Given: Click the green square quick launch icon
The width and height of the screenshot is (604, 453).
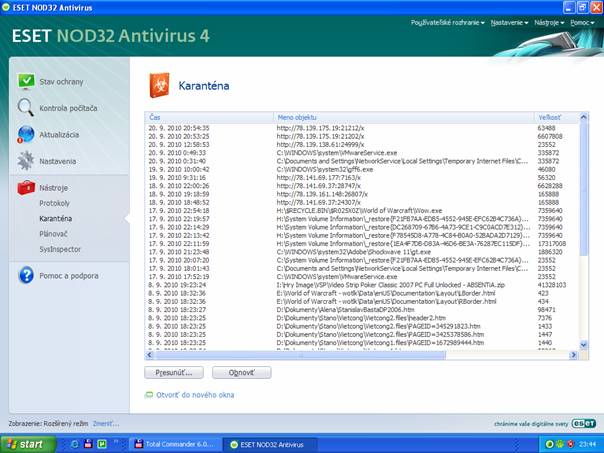Looking at the screenshot, I should [x=102, y=444].
